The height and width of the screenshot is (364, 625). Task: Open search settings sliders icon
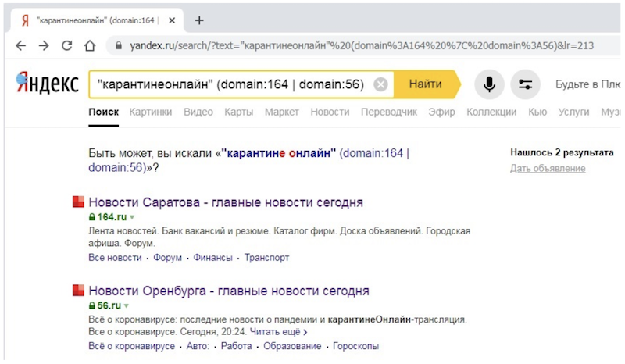525,84
